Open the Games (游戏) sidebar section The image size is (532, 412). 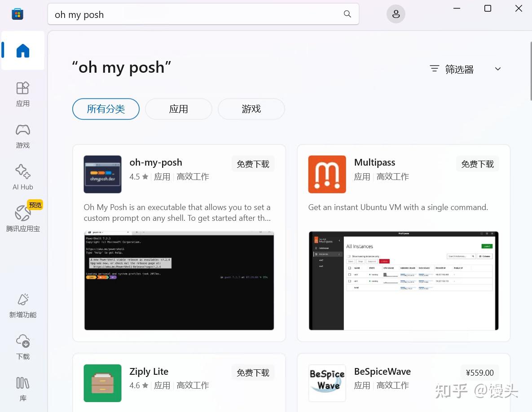pos(23,136)
